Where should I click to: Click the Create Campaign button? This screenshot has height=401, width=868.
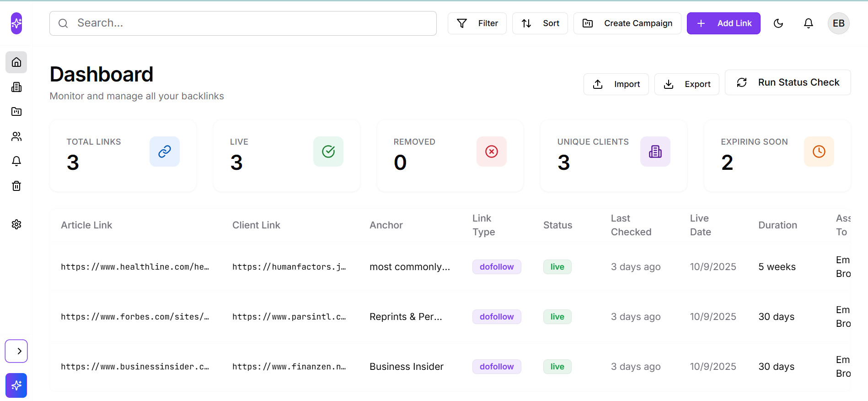627,23
